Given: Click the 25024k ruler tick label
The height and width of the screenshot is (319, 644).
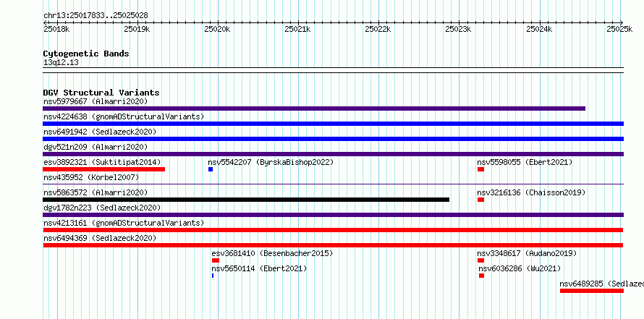Looking at the screenshot, I should pyautogui.click(x=540, y=29).
